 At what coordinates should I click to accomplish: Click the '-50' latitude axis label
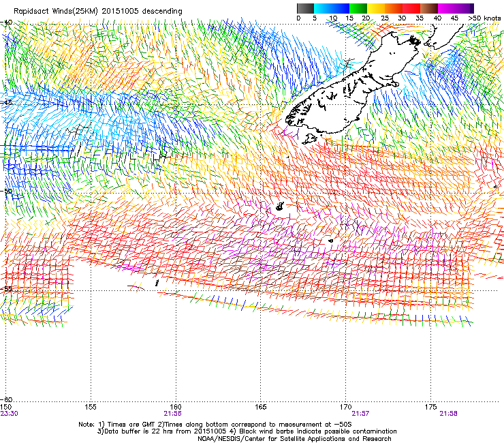pyautogui.click(x=7, y=191)
